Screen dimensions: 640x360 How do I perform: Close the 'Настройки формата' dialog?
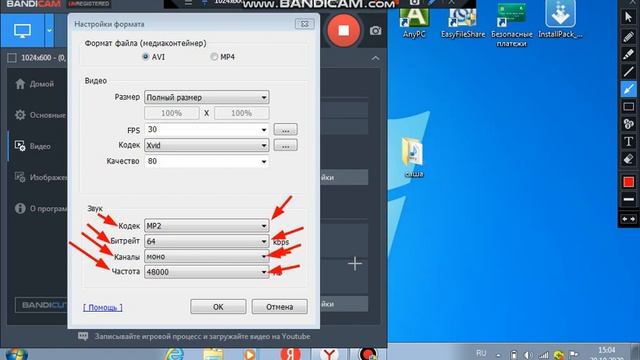pyautogui.click(x=304, y=24)
